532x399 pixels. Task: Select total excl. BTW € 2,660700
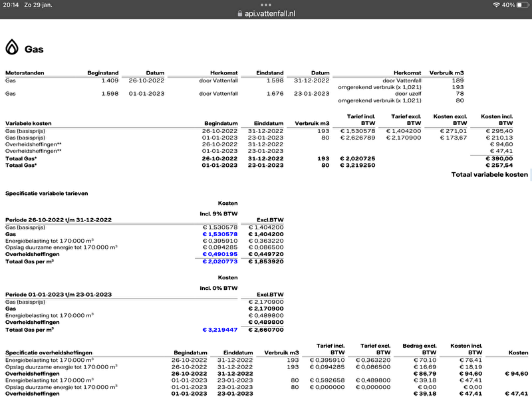pos(266,330)
